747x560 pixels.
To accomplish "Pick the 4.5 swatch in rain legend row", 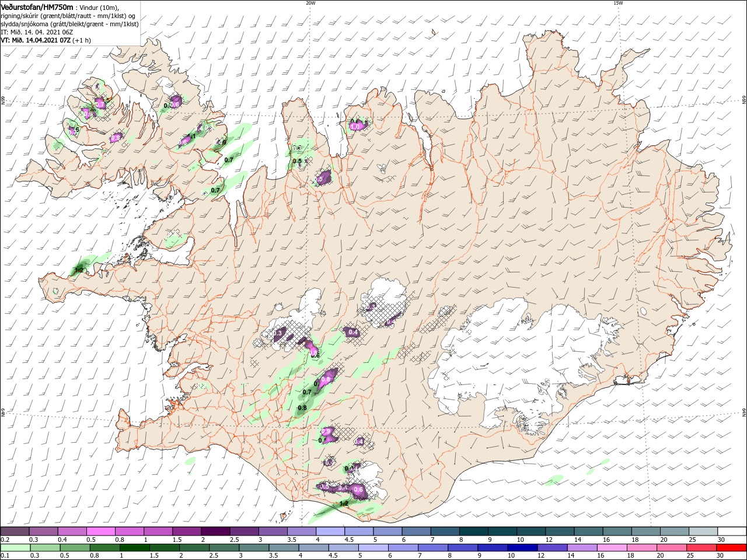I will pyautogui.click(x=343, y=548).
